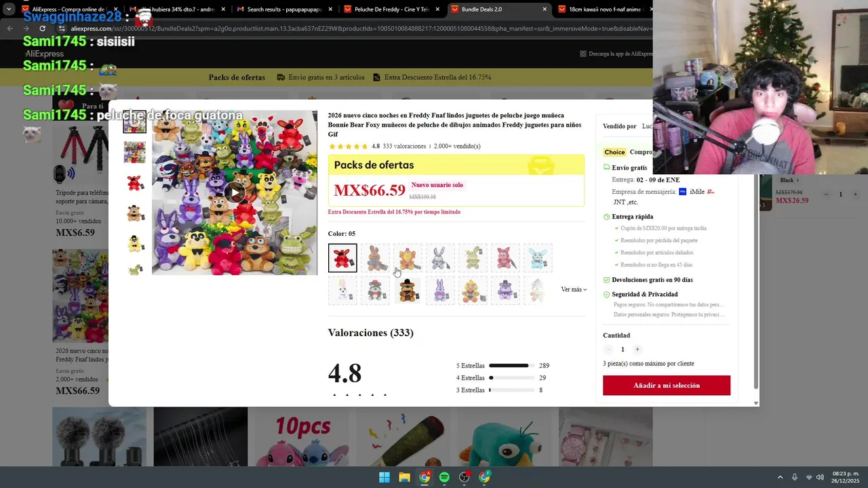Click Añadir a mi selección button
Screen dimensions: 868x488
(667, 386)
